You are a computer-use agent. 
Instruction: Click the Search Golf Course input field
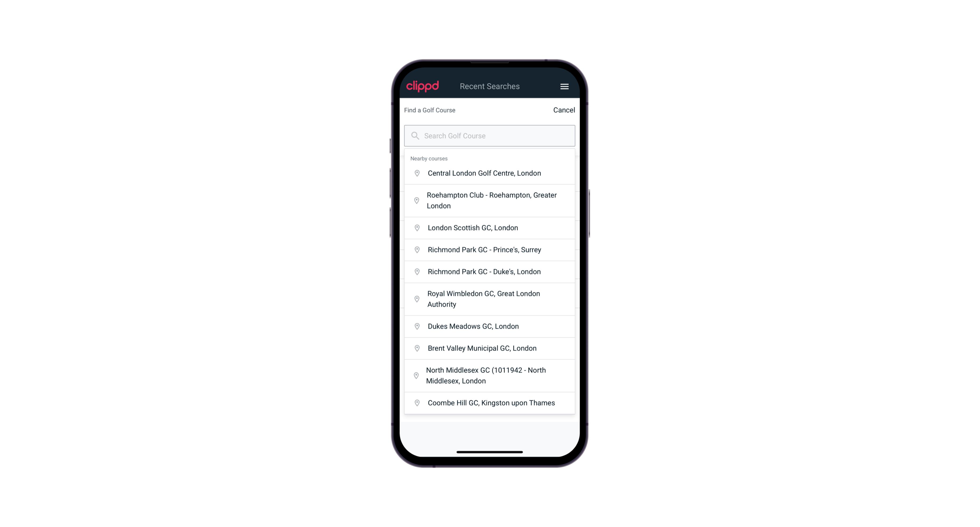[x=489, y=136]
